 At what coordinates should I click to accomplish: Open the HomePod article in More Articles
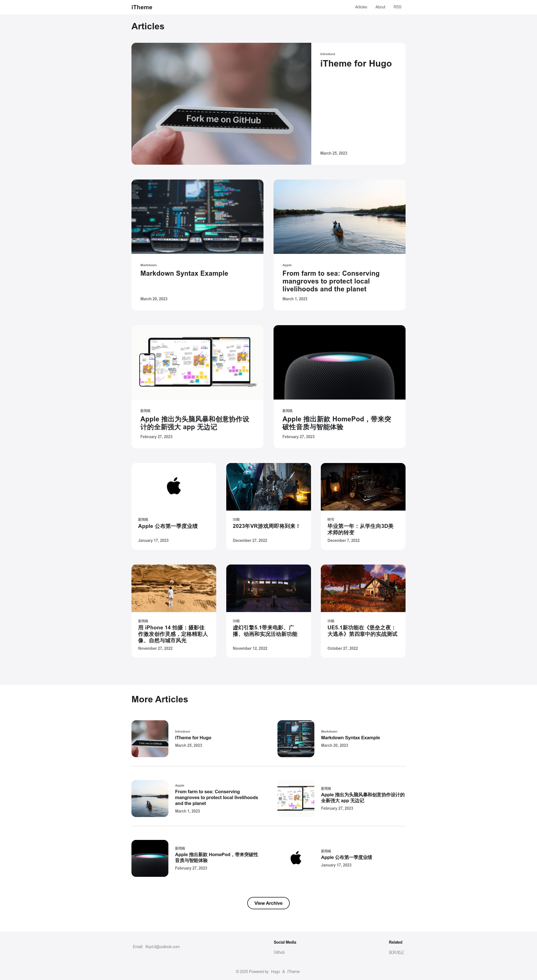tap(216, 858)
